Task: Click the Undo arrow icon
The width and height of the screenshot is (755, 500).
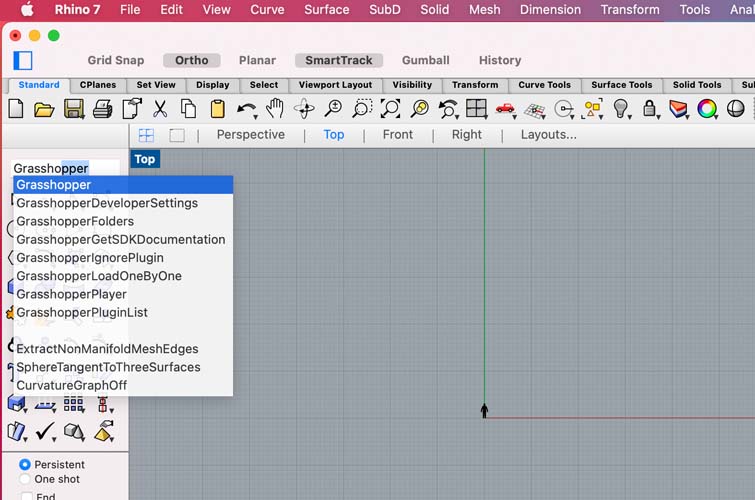Action: [x=247, y=110]
